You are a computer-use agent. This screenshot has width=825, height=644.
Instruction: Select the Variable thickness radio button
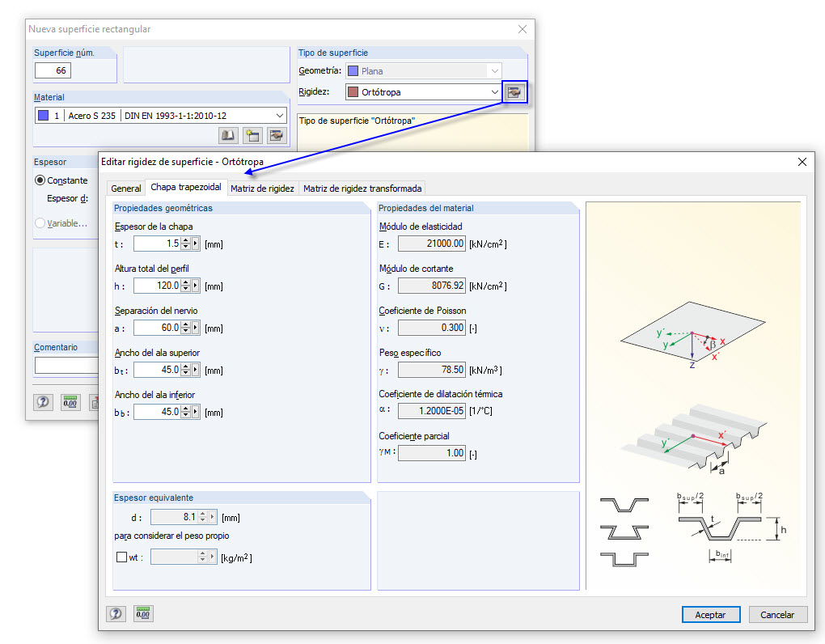[40, 223]
